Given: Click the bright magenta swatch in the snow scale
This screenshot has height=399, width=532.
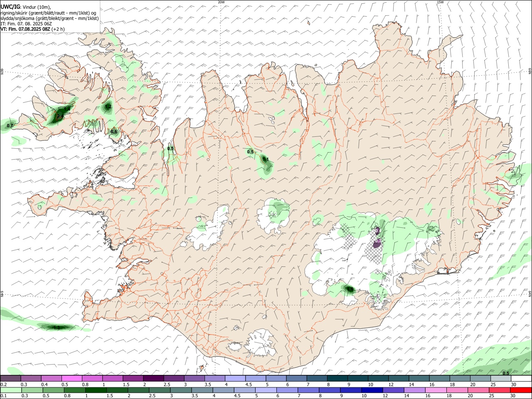Looking at the screenshot, I should coord(71,379).
